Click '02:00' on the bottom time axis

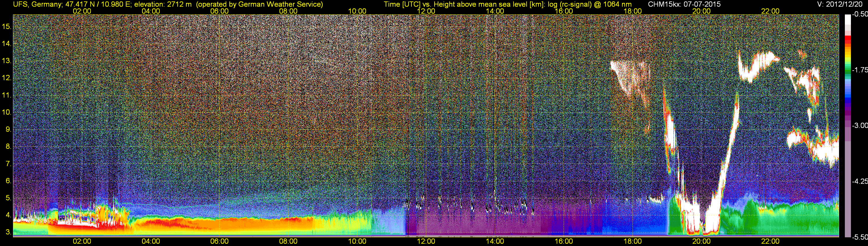[82, 241]
